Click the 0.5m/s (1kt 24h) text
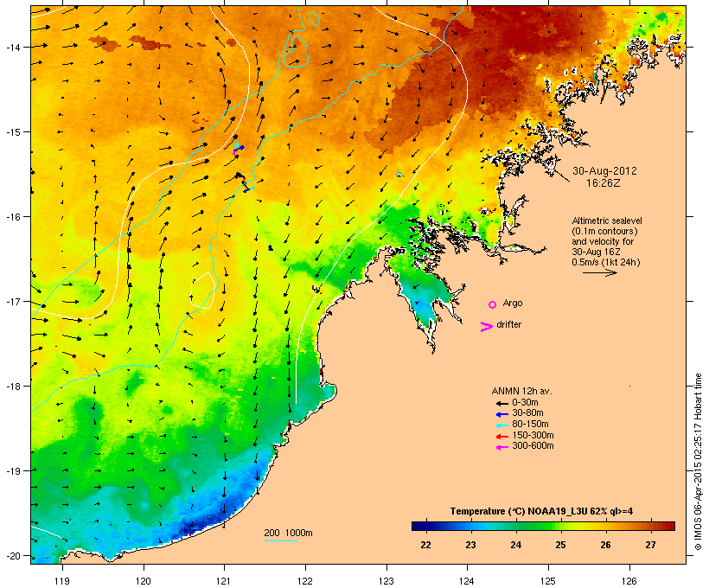This screenshot has width=709, height=588. [606, 262]
